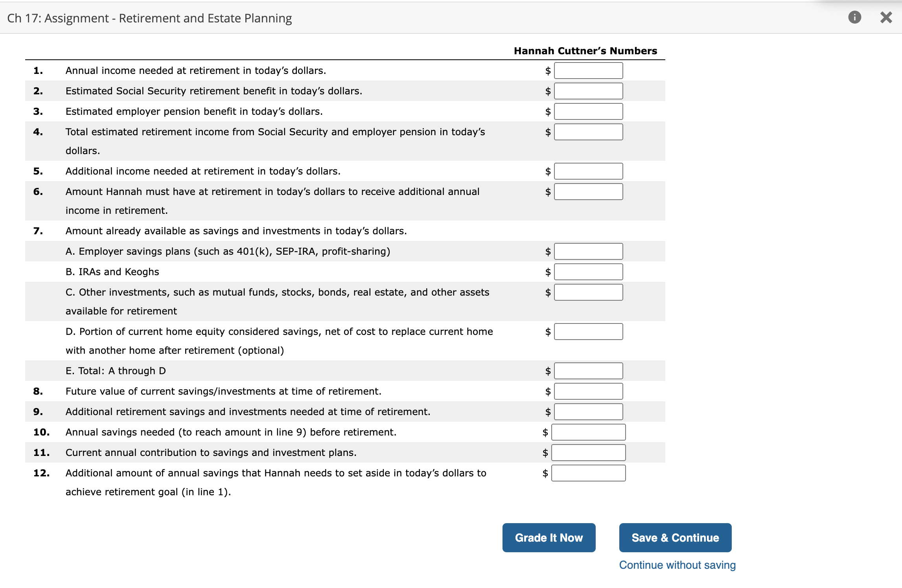Click the employer pension benefit input box

click(x=588, y=112)
